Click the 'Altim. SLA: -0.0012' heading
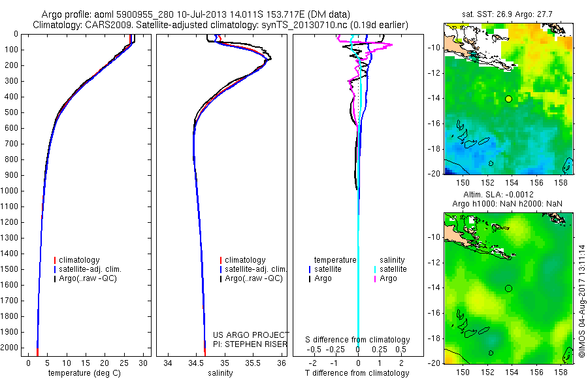Screen dimensions: 588x379 click(498, 194)
